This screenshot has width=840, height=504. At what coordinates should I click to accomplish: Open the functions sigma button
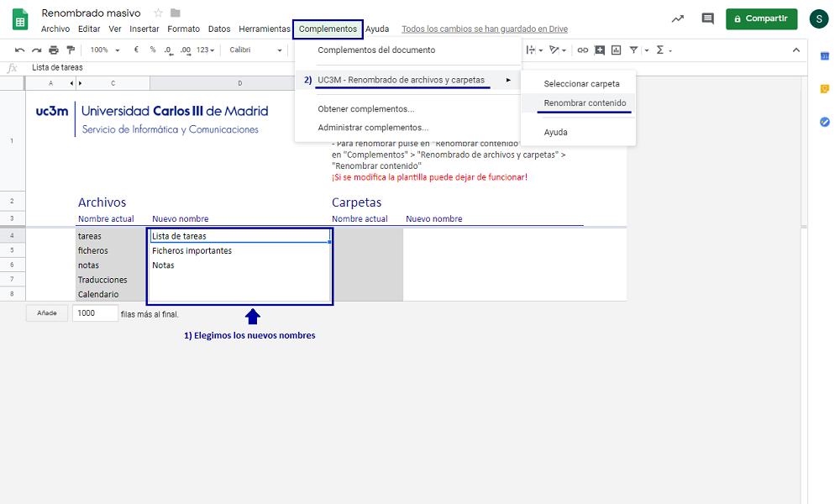pyautogui.click(x=660, y=50)
